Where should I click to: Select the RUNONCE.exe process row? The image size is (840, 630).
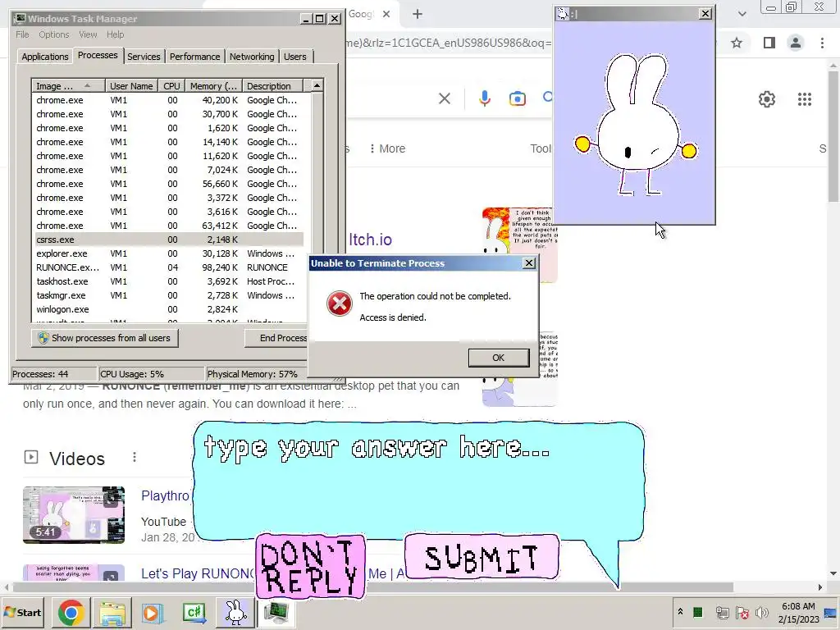click(167, 267)
